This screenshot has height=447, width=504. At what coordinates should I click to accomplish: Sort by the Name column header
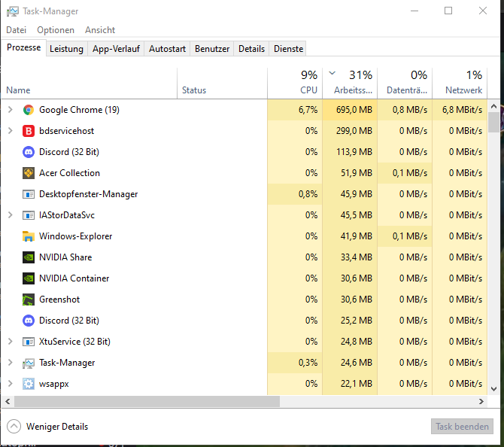click(89, 84)
